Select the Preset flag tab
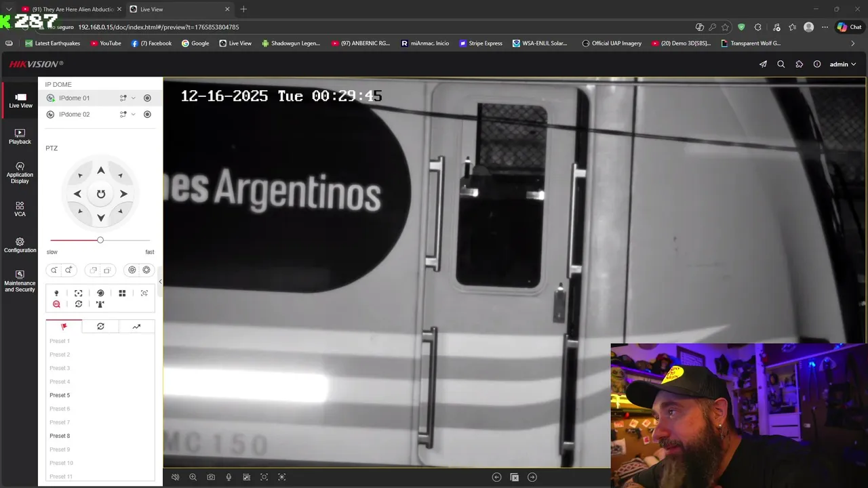This screenshot has width=868, height=488. click(x=64, y=327)
